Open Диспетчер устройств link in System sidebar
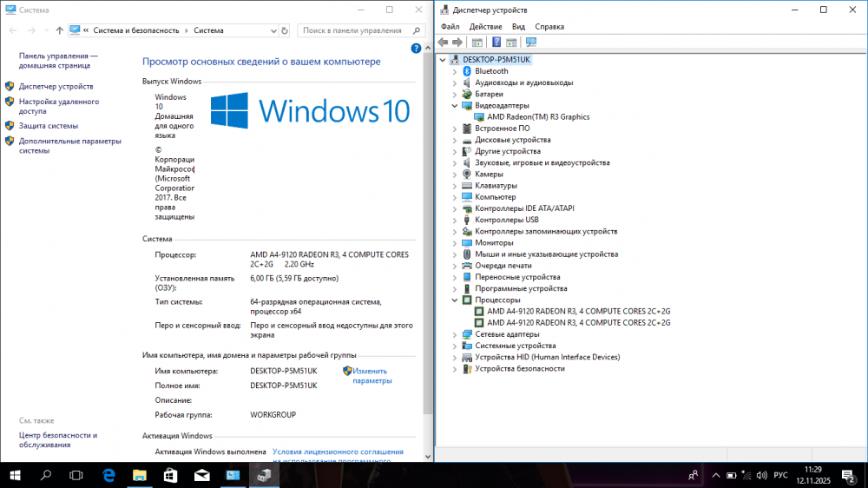The height and width of the screenshot is (488, 868). 56,87
